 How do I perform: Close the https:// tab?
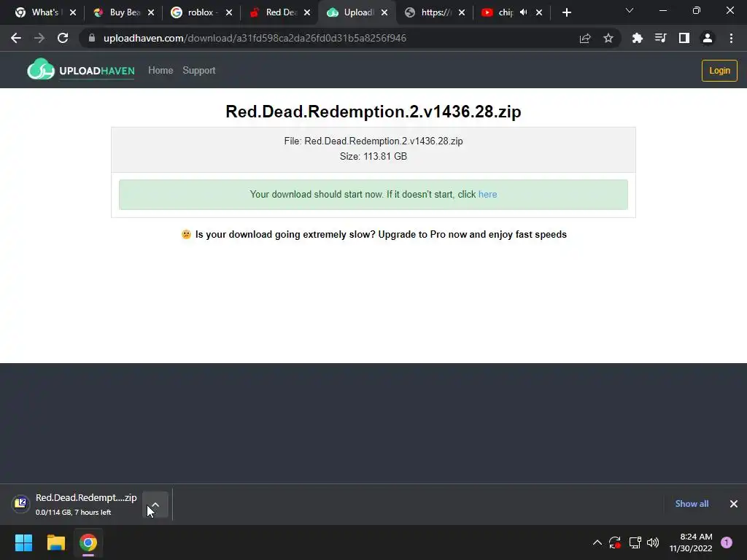click(x=462, y=12)
